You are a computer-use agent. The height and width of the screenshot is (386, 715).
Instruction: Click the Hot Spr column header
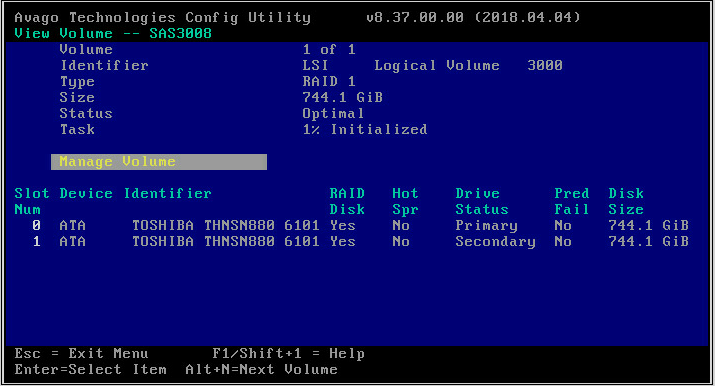[405, 201]
